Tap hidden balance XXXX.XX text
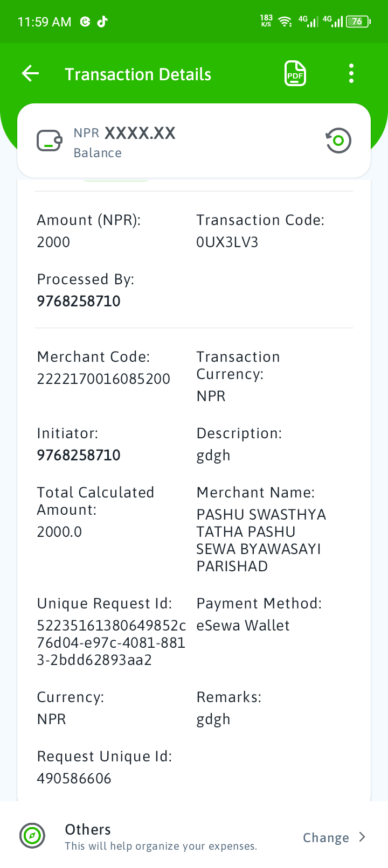The height and width of the screenshot is (868, 388). click(140, 133)
